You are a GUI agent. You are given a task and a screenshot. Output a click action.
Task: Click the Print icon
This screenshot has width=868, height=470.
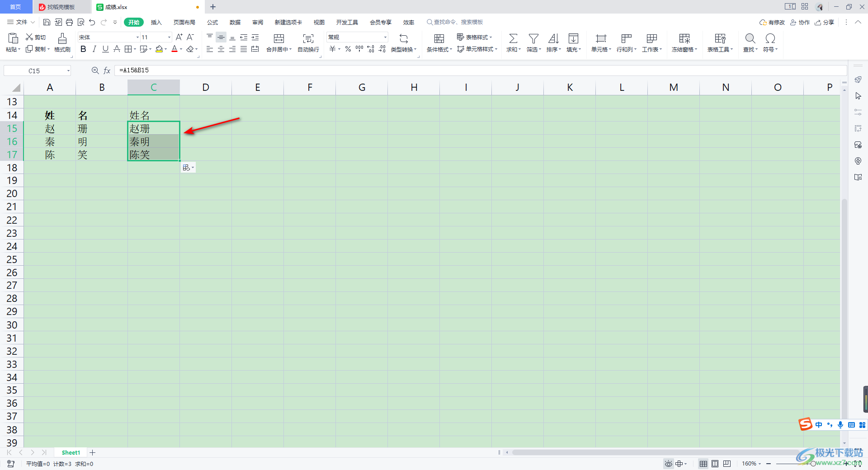point(69,22)
